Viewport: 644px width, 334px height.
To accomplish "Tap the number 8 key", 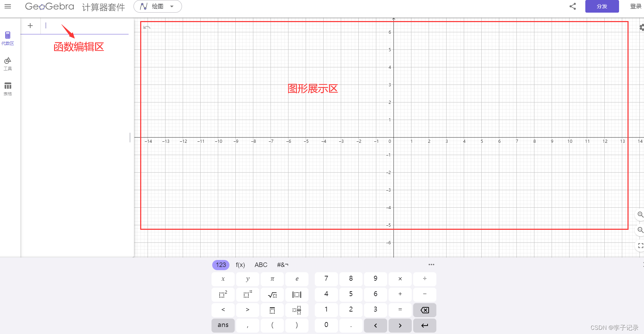I will 351,279.
